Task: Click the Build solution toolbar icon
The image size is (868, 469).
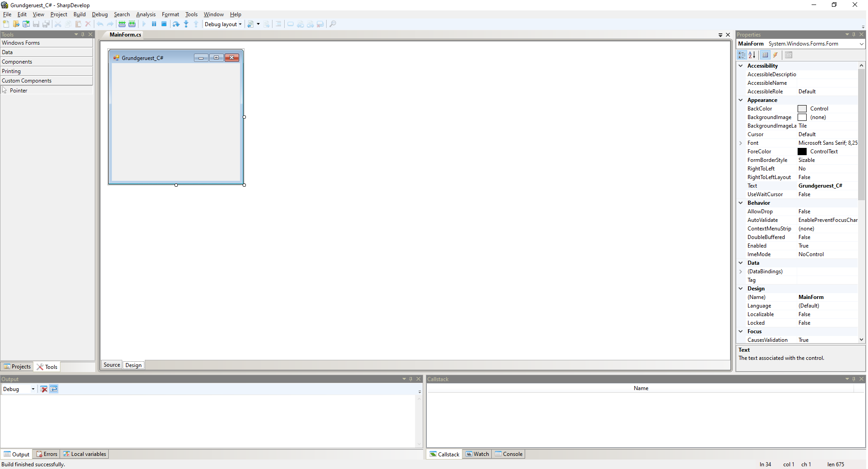Action: [x=122, y=24]
